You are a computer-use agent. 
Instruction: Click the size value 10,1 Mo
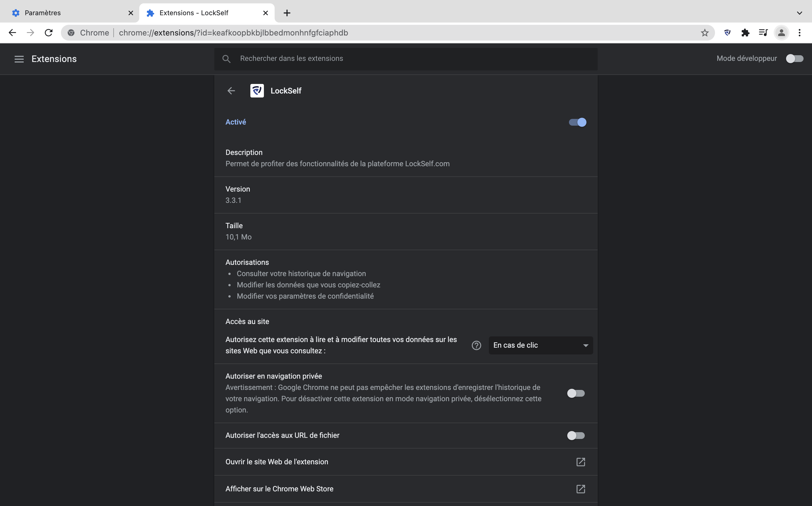[239, 237]
